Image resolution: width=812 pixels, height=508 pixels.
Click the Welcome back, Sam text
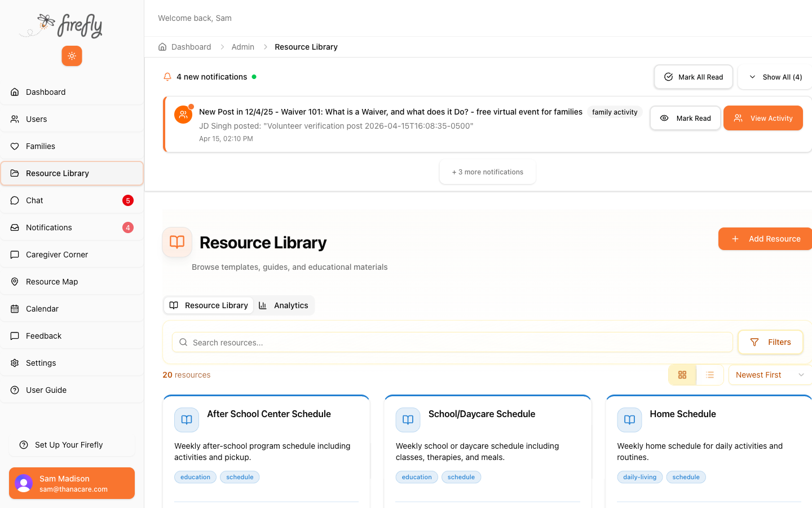[195, 18]
